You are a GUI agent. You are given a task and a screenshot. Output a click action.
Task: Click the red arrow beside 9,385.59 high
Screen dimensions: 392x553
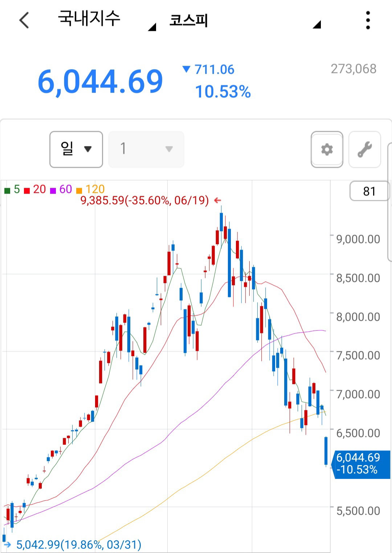click(x=217, y=200)
